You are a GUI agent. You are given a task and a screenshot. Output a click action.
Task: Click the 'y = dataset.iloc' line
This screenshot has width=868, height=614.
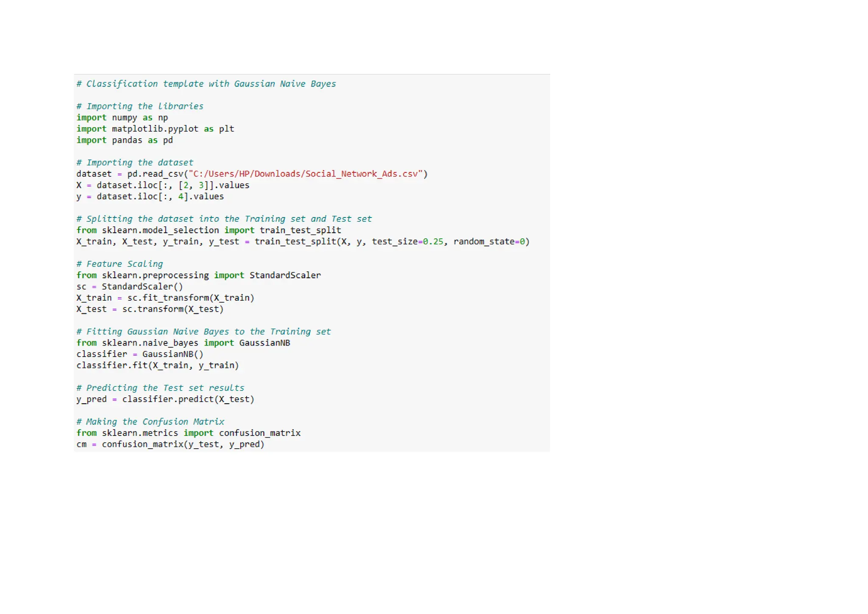click(x=150, y=197)
